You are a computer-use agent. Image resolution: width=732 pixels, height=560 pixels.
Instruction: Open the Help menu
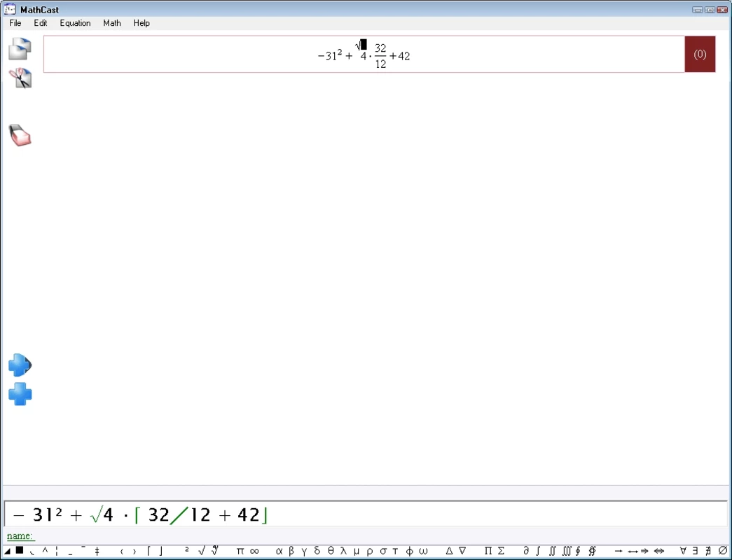tap(141, 23)
